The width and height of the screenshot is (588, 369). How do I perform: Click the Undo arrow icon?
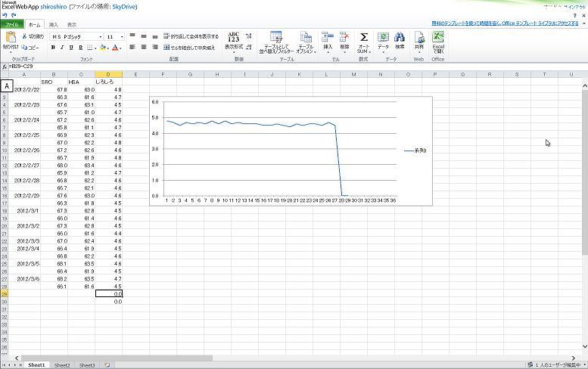(5, 15)
